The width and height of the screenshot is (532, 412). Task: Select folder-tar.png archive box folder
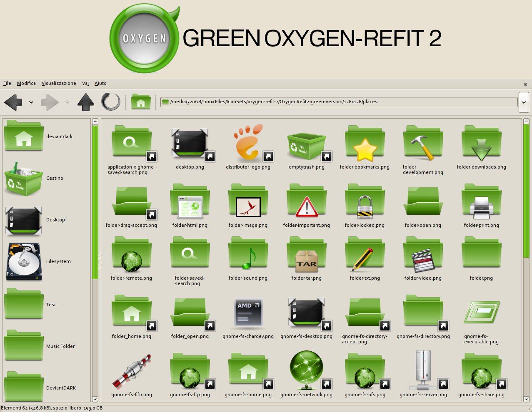click(x=307, y=255)
